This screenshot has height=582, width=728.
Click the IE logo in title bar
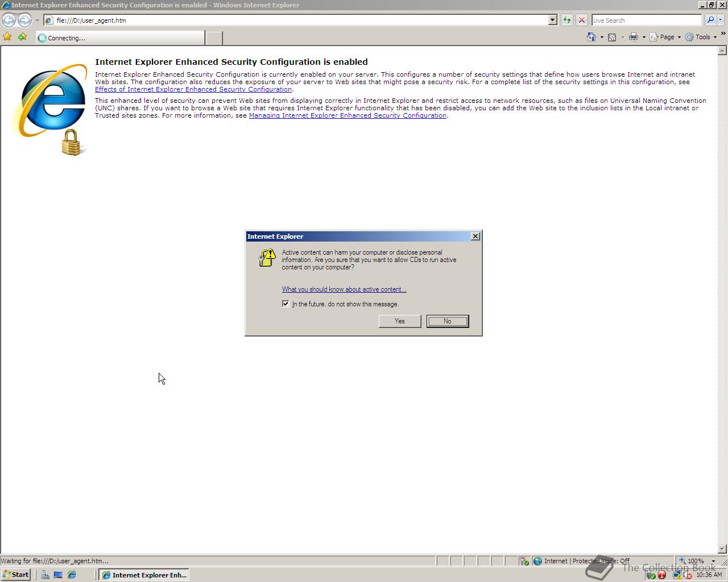[6, 5]
